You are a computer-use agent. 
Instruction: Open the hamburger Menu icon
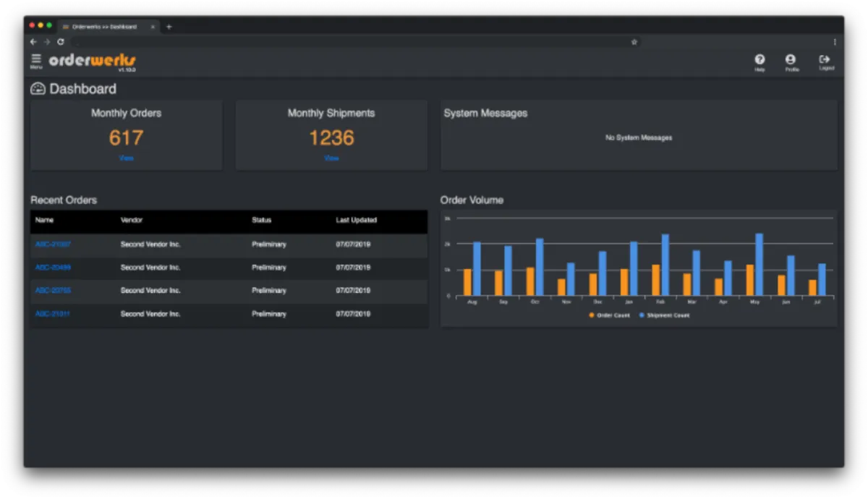coord(36,59)
